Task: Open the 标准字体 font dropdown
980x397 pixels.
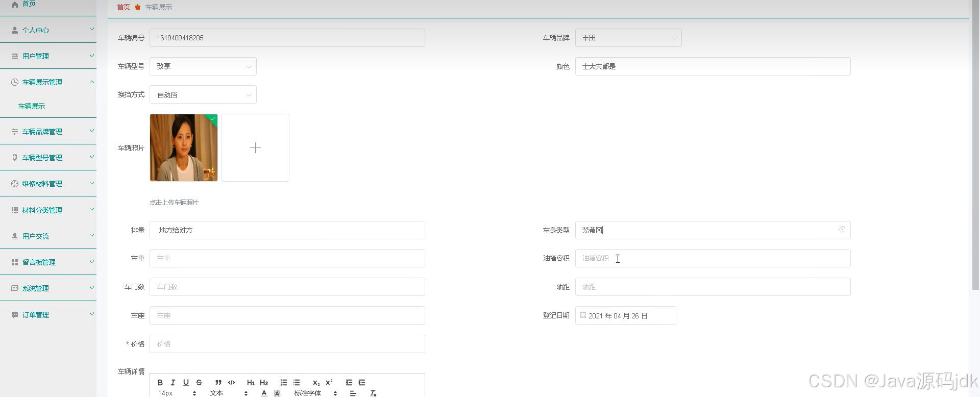Action: click(315, 393)
